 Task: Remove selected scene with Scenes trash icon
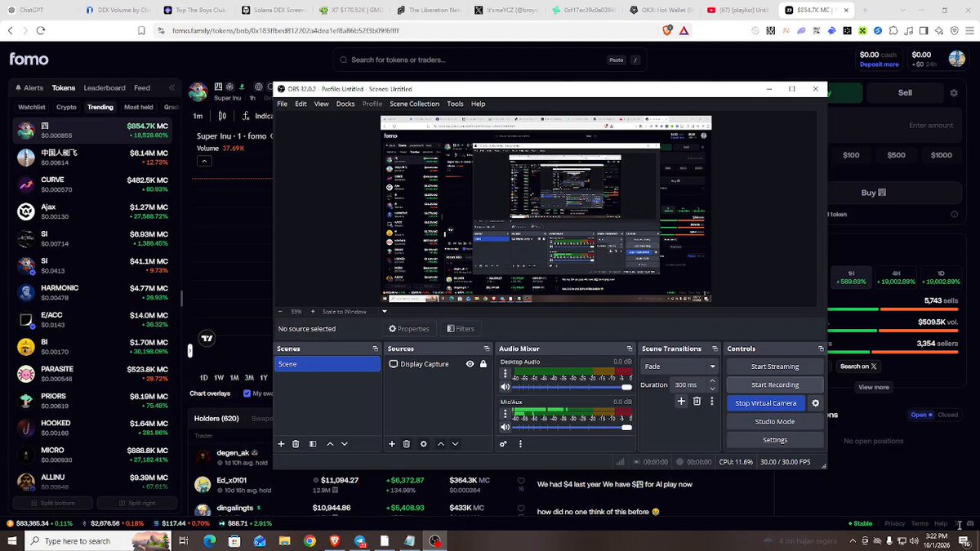296,444
